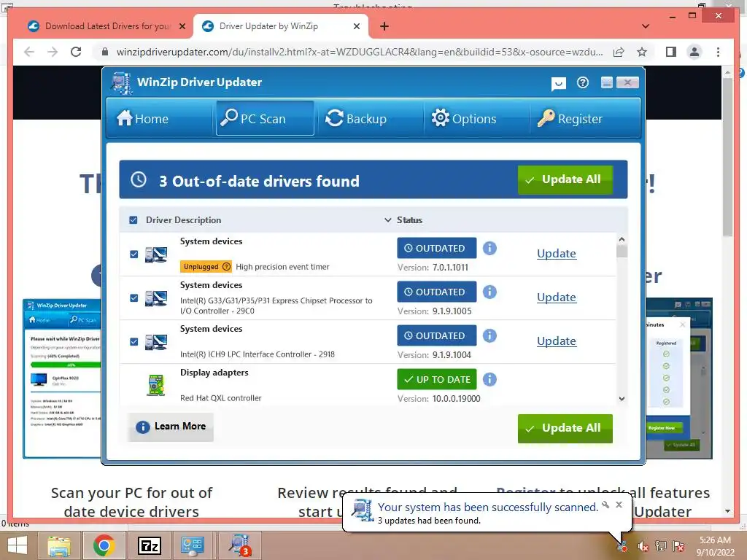Open info icon for High precision event timer
The width and height of the screenshot is (747, 560).
click(x=489, y=248)
